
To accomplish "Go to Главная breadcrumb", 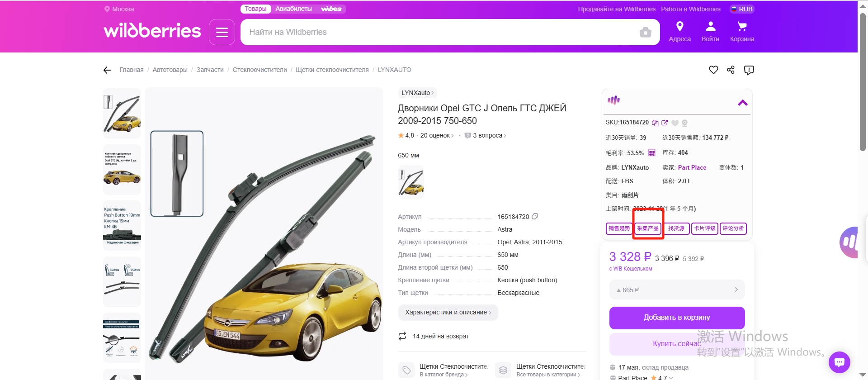I will pyautogui.click(x=132, y=70).
